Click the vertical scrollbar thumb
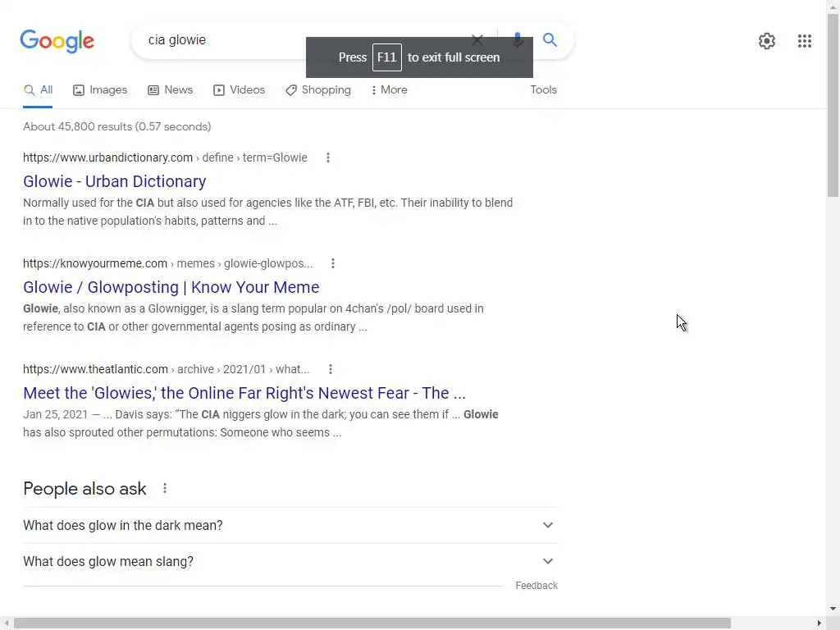Image resolution: width=840 pixels, height=630 pixels. [833, 106]
